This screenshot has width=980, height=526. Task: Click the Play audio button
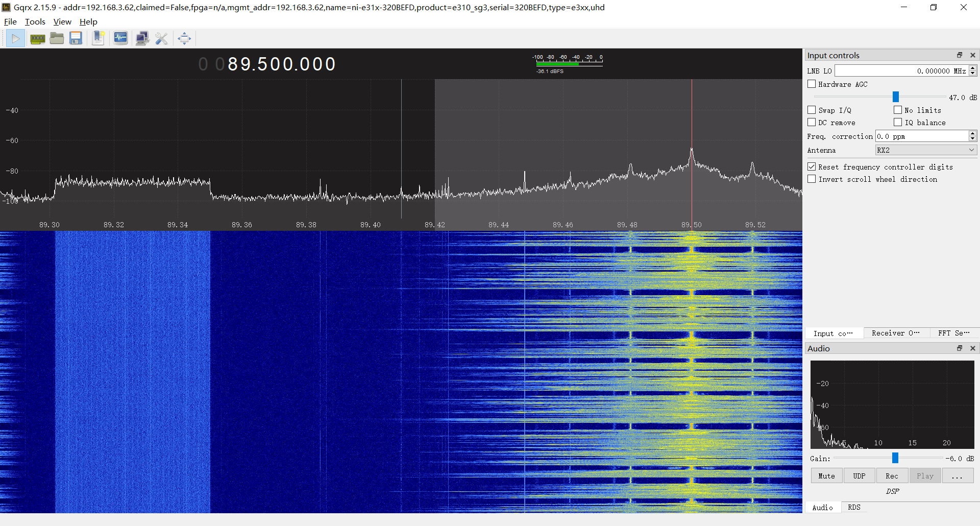pyautogui.click(x=925, y=476)
